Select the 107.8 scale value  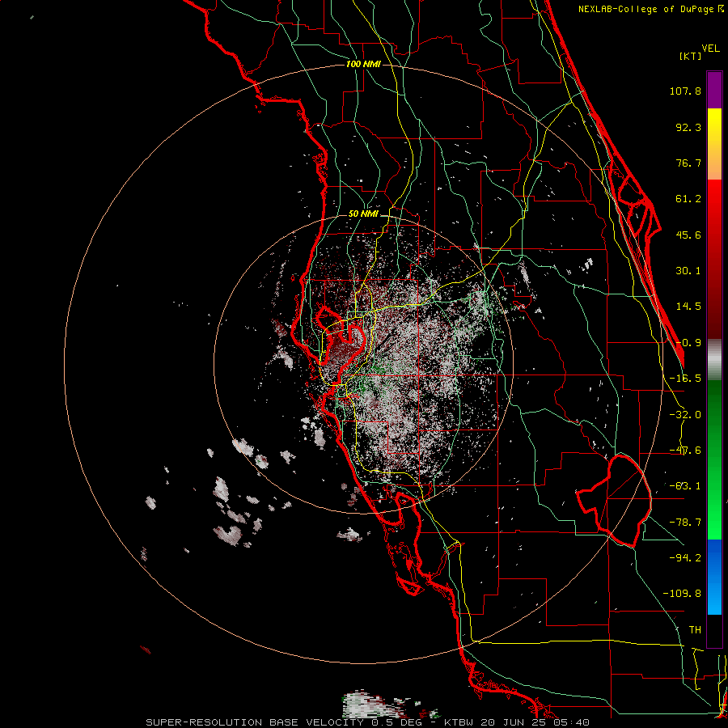[x=685, y=91]
